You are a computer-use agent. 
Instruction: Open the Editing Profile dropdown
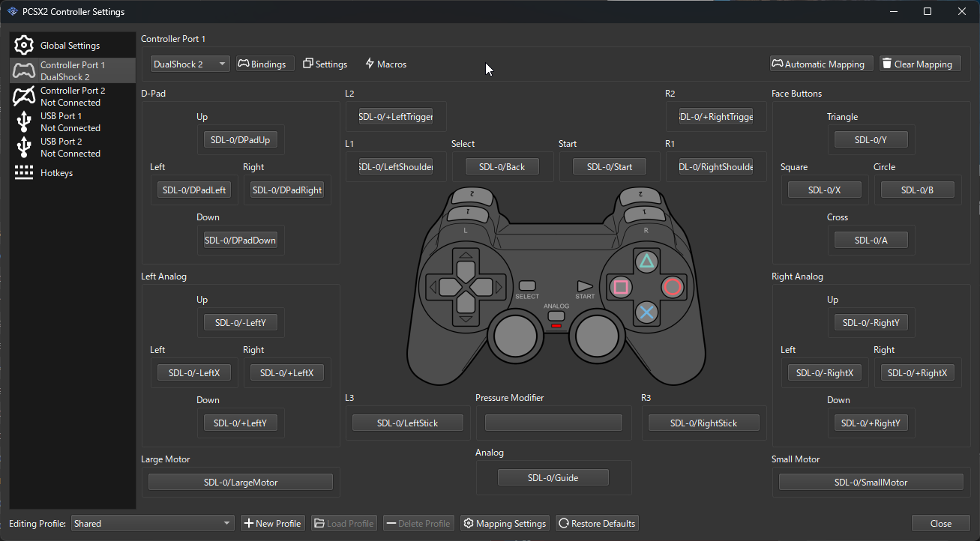[x=153, y=524]
